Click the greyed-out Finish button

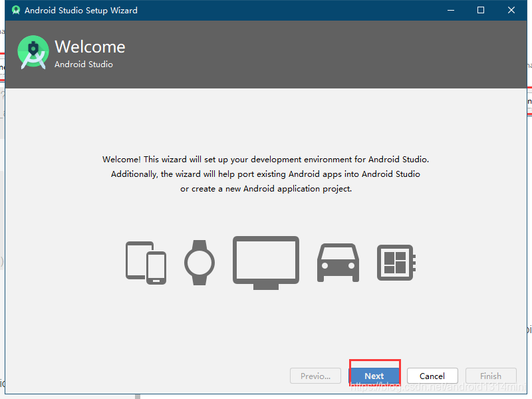pyautogui.click(x=491, y=376)
